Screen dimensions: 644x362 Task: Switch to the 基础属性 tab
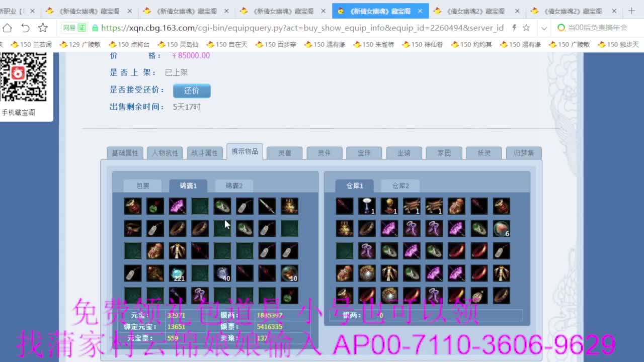[x=125, y=153]
